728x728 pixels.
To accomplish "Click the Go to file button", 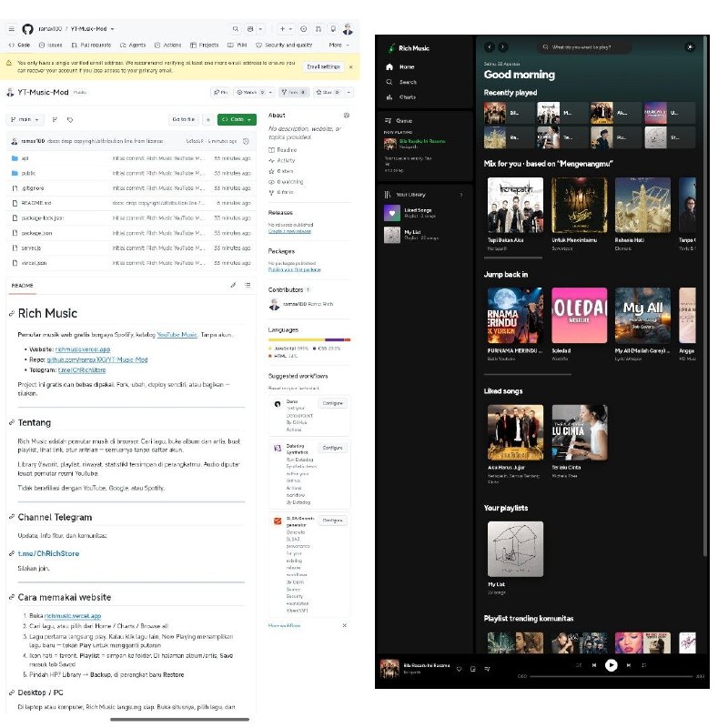I will 184,120.
